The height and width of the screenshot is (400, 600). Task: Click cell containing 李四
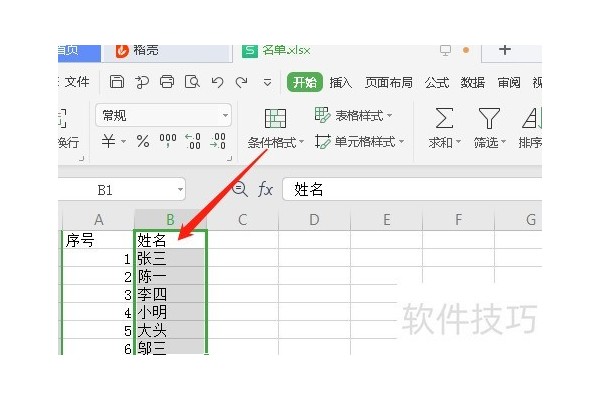170,294
